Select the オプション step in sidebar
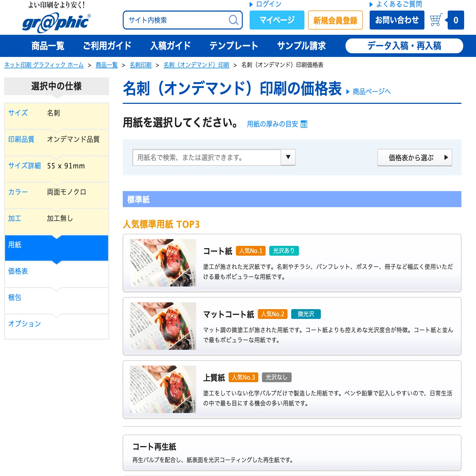Image resolution: width=476 pixels, height=476 pixels. (x=56, y=326)
